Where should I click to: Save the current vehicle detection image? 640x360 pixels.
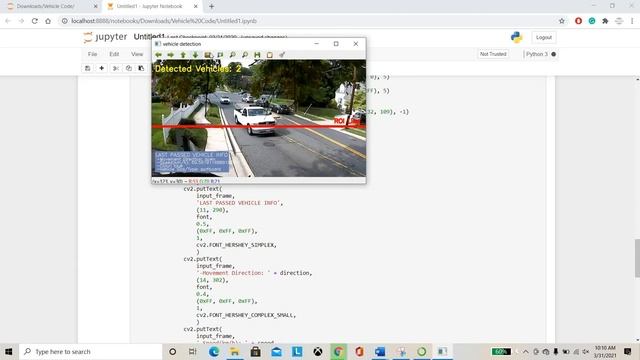pyautogui.click(x=257, y=55)
